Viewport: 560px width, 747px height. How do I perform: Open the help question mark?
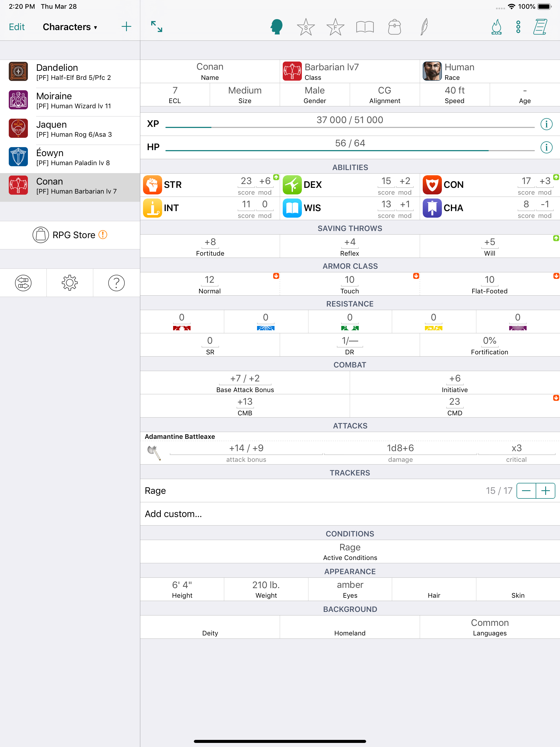pos(116,283)
